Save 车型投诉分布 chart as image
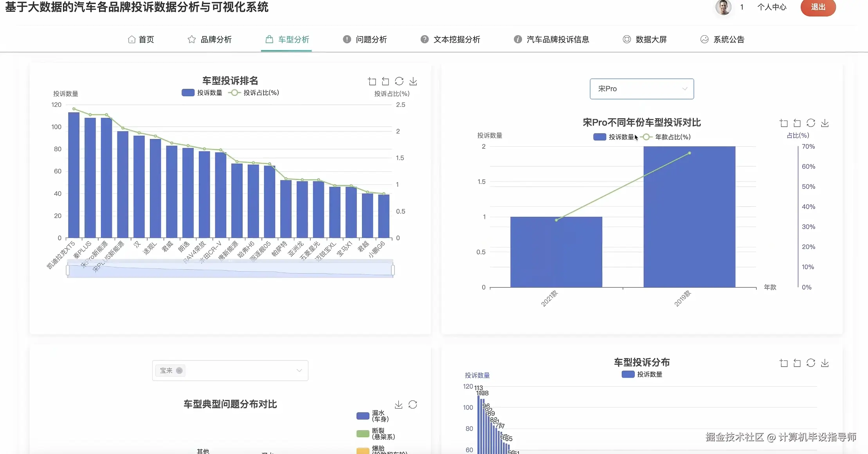This screenshot has width=868, height=454. click(825, 363)
